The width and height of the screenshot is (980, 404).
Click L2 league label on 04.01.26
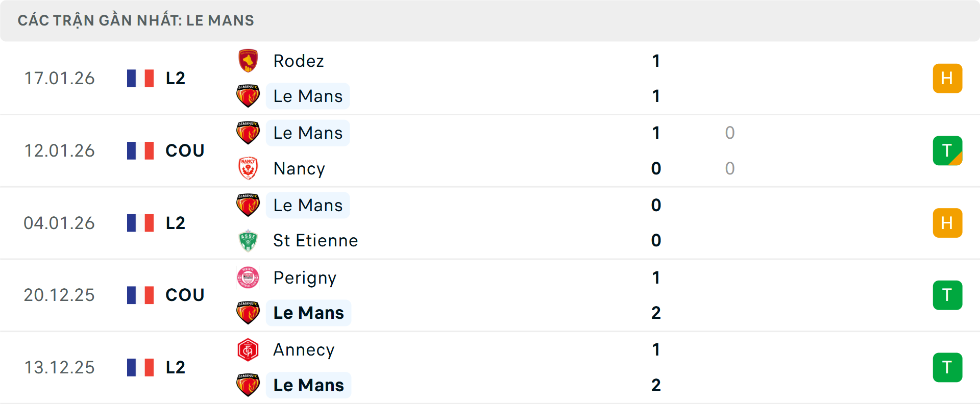(x=175, y=223)
